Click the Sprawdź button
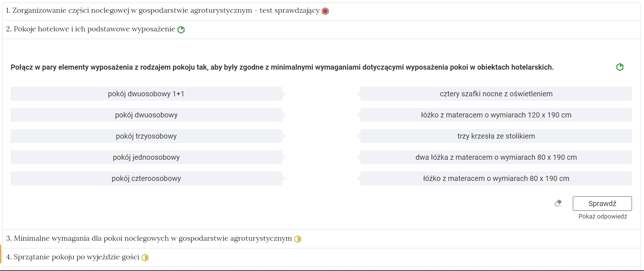644x271 pixels. [x=602, y=203]
